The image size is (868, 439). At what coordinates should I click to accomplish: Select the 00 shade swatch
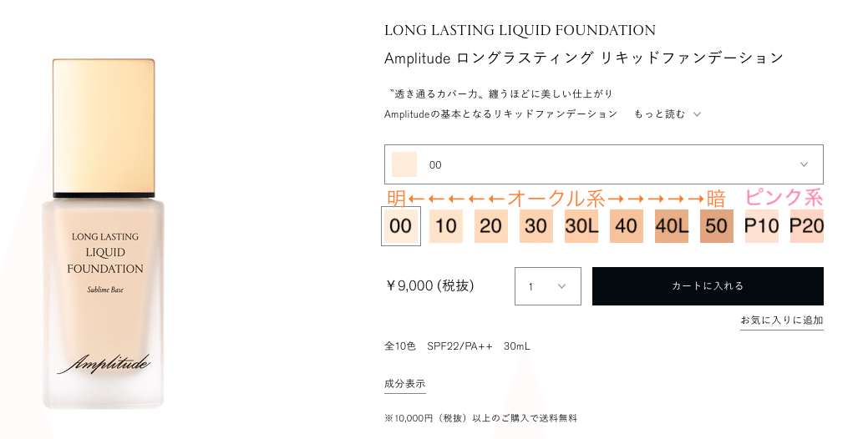(x=401, y=226)
